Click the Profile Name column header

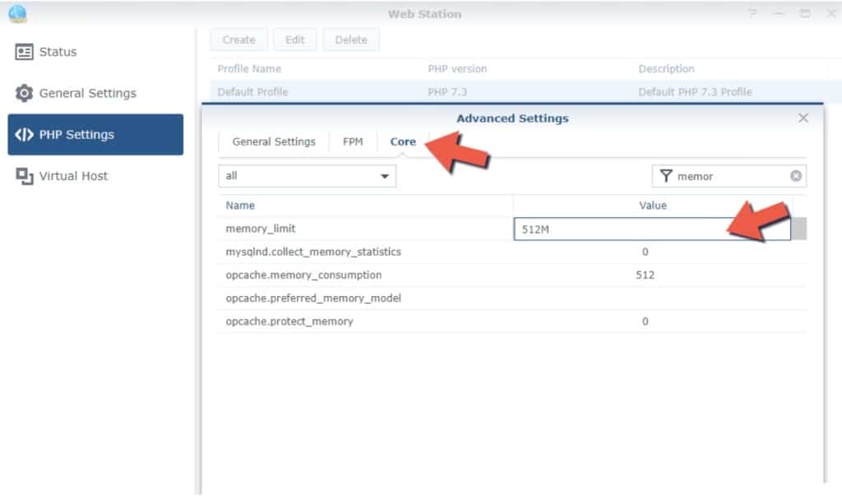point(249,69)
